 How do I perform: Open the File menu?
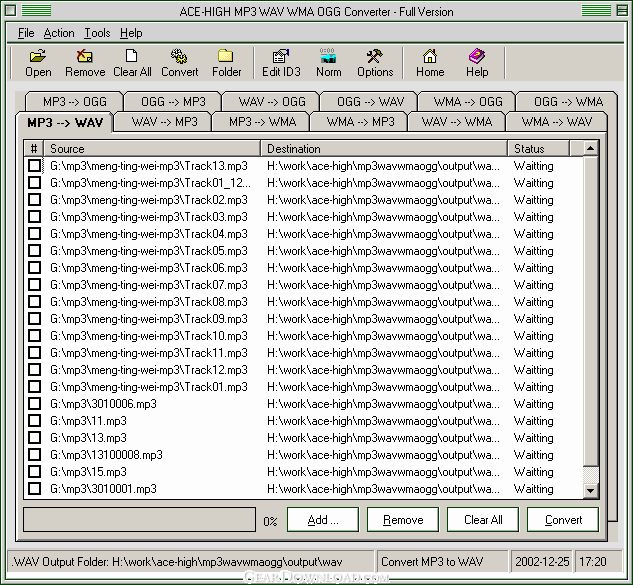tap(26, 33)
